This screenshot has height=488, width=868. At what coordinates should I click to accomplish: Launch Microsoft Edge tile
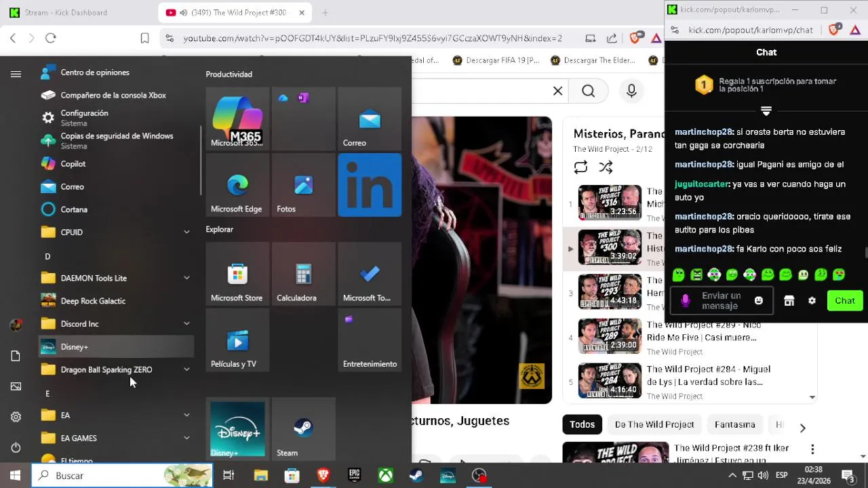click(237, 185)
